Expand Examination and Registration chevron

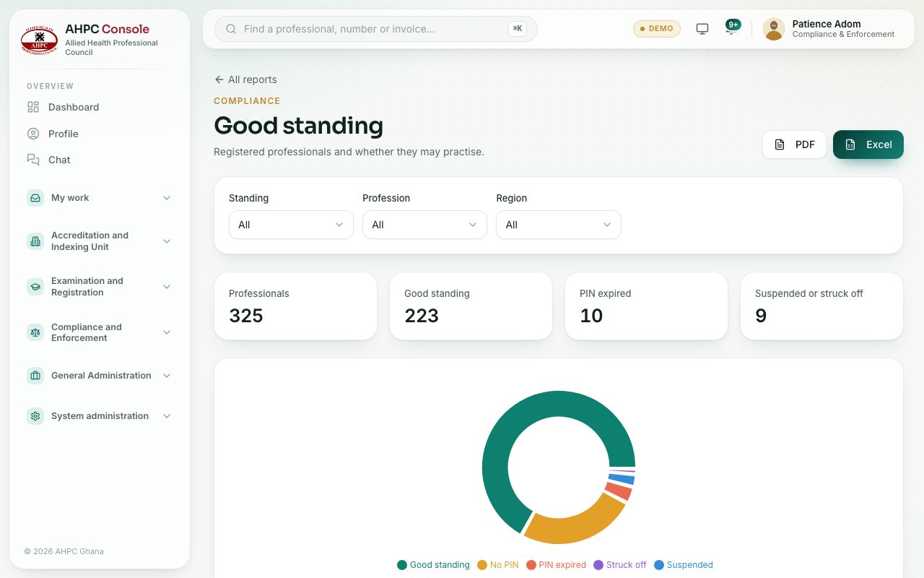click(167, 287)
